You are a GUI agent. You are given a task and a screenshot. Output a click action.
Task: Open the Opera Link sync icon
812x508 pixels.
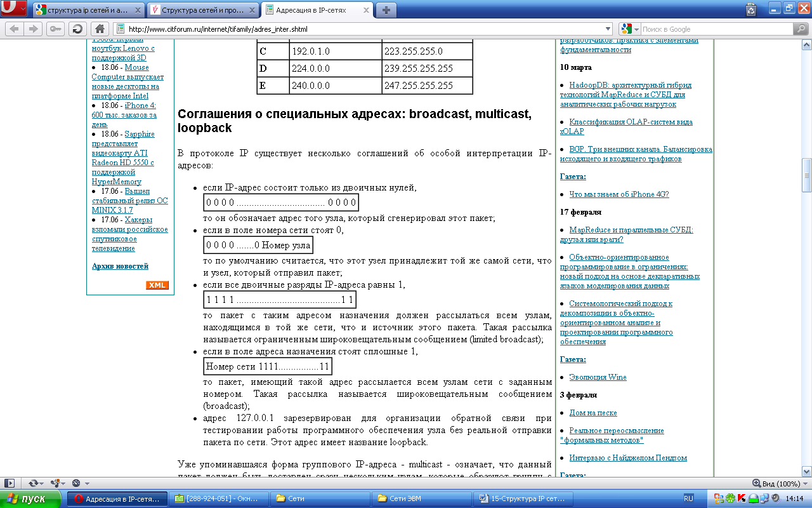33,483
